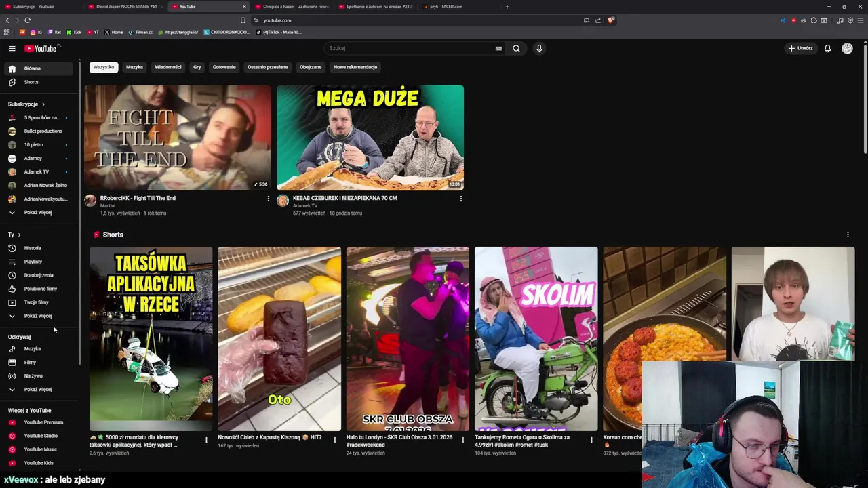The height and width of the screenshot is (488, 868).
Task: Open Adamcy channel in sidebar
Action: click(38, 158)
